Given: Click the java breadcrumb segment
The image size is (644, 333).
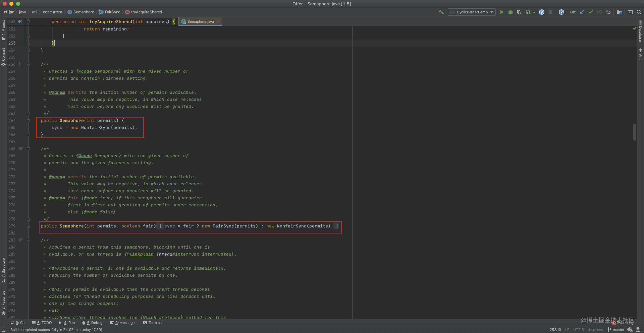Looking at the screenshot, I should pos(22,12).
